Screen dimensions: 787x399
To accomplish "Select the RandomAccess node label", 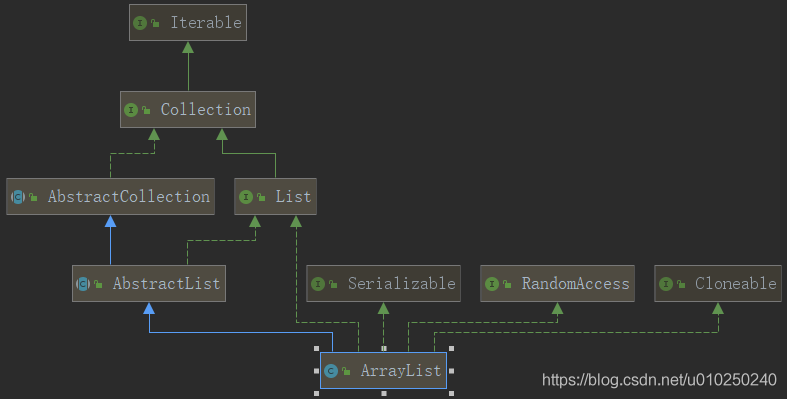I will tap(576, 284).
